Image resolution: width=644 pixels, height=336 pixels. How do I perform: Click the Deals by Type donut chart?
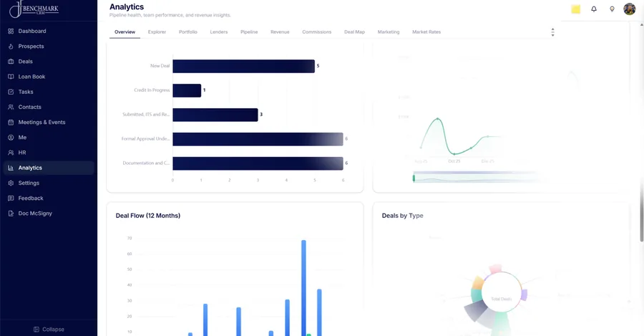tap(496, 299)
